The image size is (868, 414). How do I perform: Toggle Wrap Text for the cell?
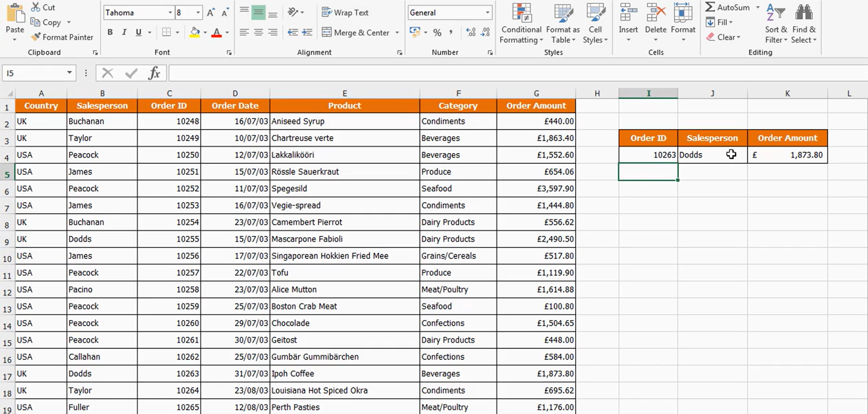345,12
